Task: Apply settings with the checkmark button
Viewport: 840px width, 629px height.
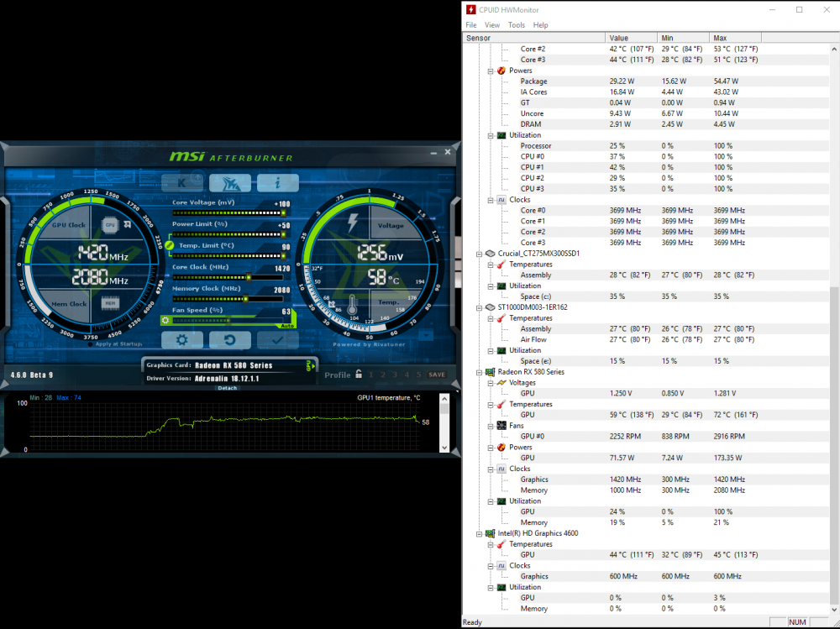Action: [x=277, y=339]
